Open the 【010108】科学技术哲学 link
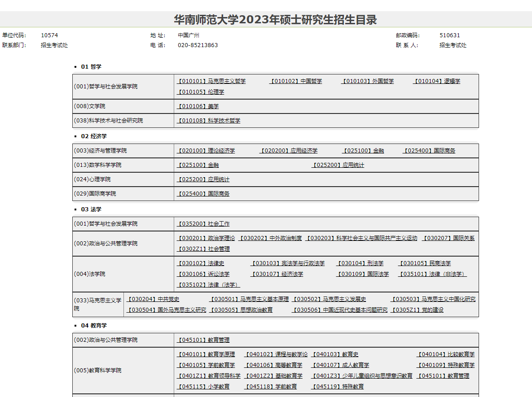The width and height of the screenshot is (532, 397). (x=208, y=121)
